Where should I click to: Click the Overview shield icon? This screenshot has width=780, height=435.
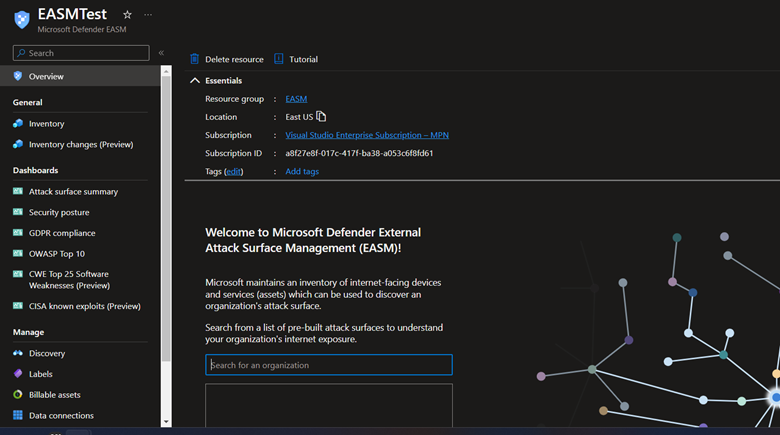(x=18, y=76)
